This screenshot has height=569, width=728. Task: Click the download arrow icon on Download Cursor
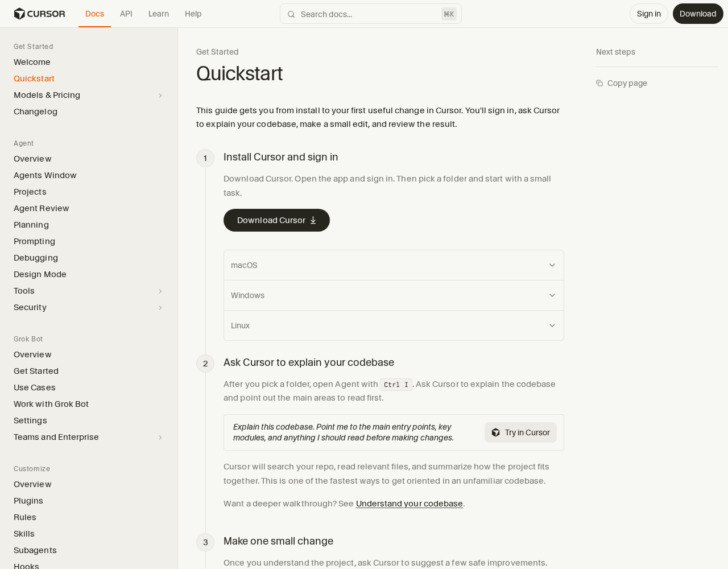313,220
